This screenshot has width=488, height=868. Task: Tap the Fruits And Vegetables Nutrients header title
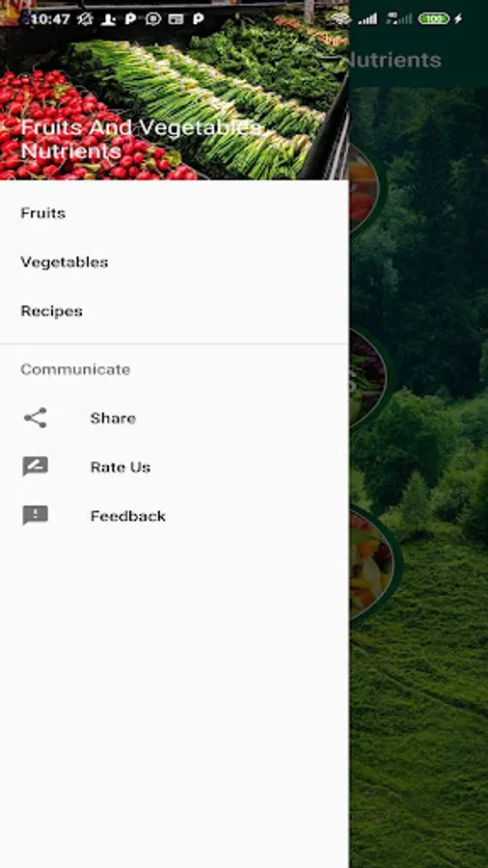pyautogui.click(x=141, y=139)
